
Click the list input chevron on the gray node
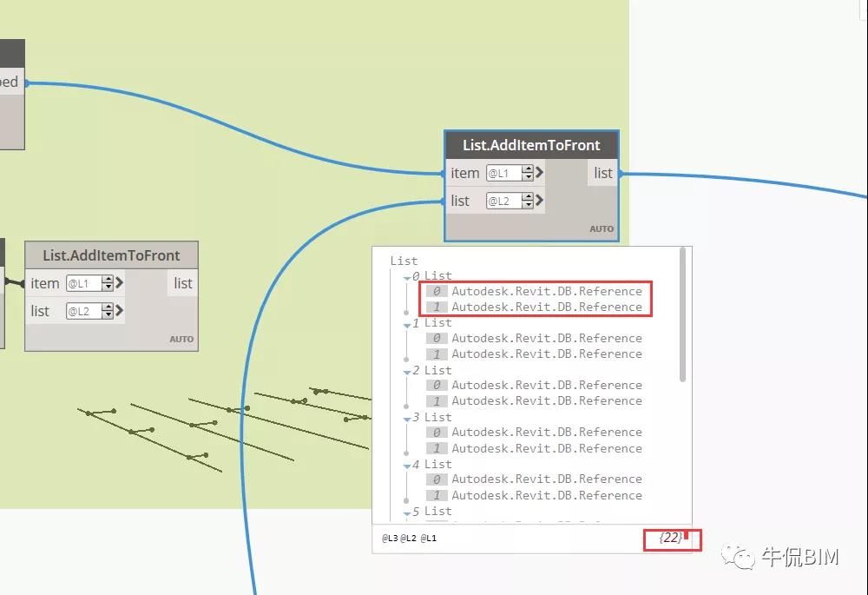(119, 311)
